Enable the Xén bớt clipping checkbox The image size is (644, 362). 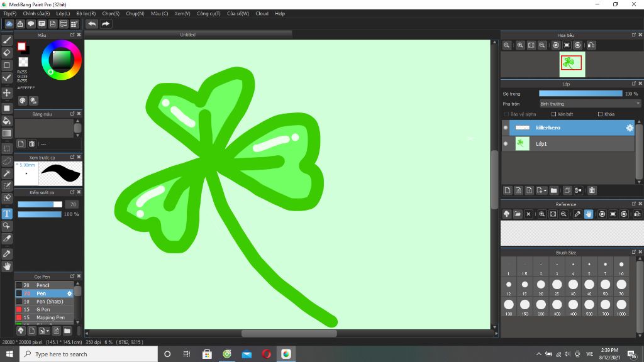(553, 114)
